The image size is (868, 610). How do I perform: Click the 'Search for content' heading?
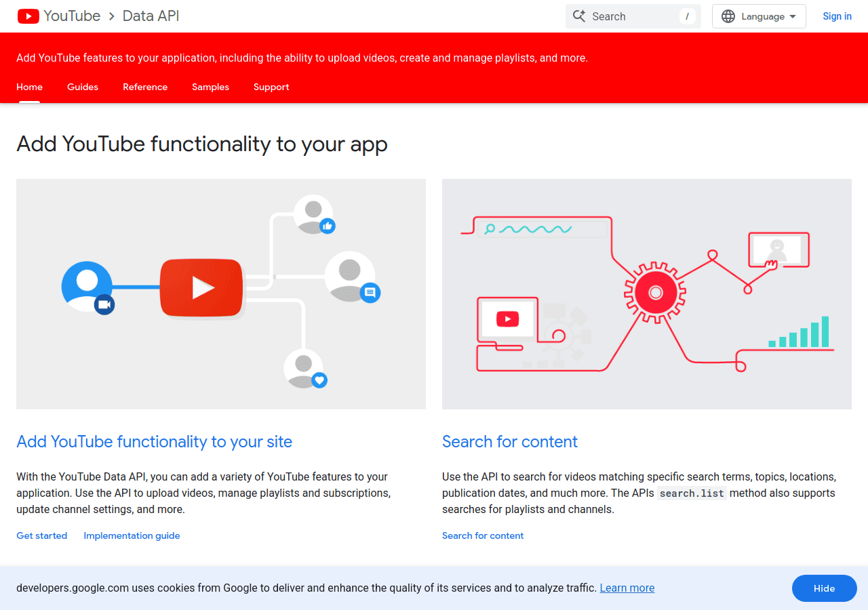510,442
